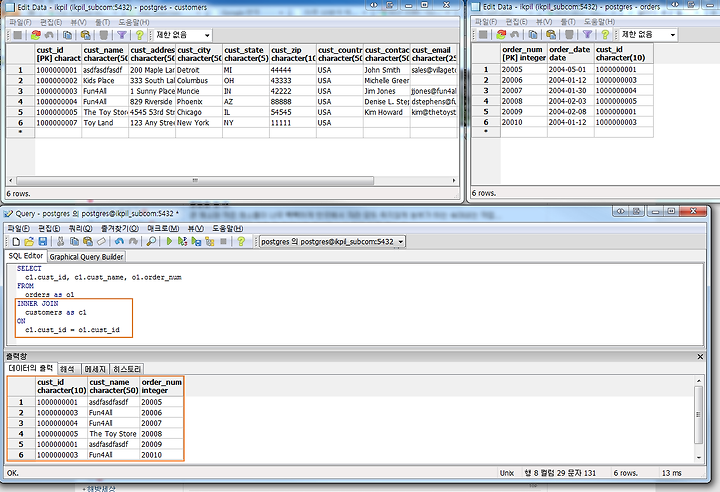Open sort/filter funnel in customers window
Image resolution: width=720 pixels, height=492 pixels.
[122, 35]
